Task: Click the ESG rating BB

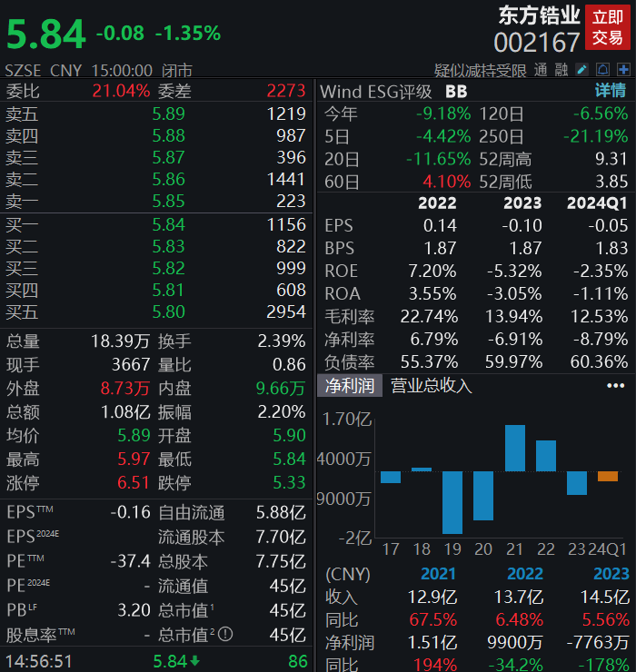Action: coord(456,92)
